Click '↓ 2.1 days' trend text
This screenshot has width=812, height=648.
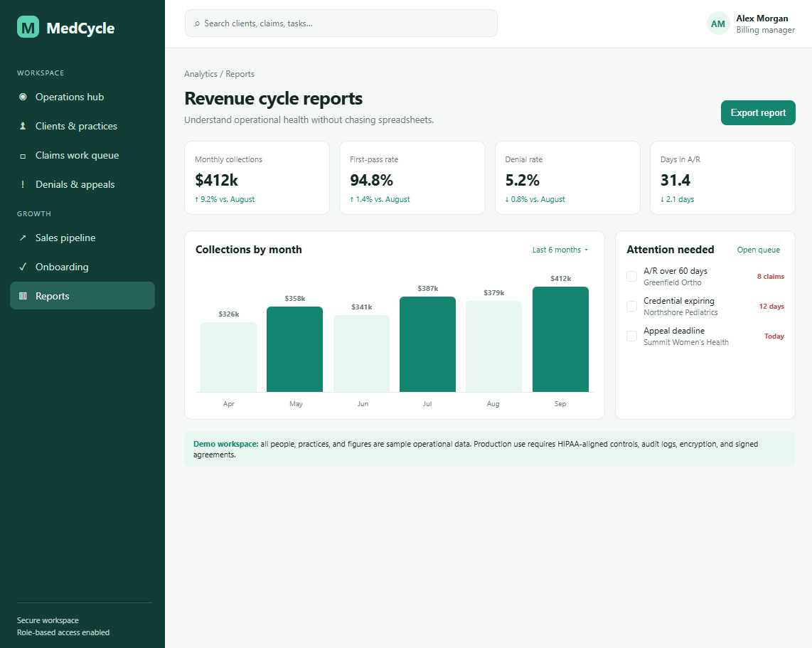(x=678, y=199)
